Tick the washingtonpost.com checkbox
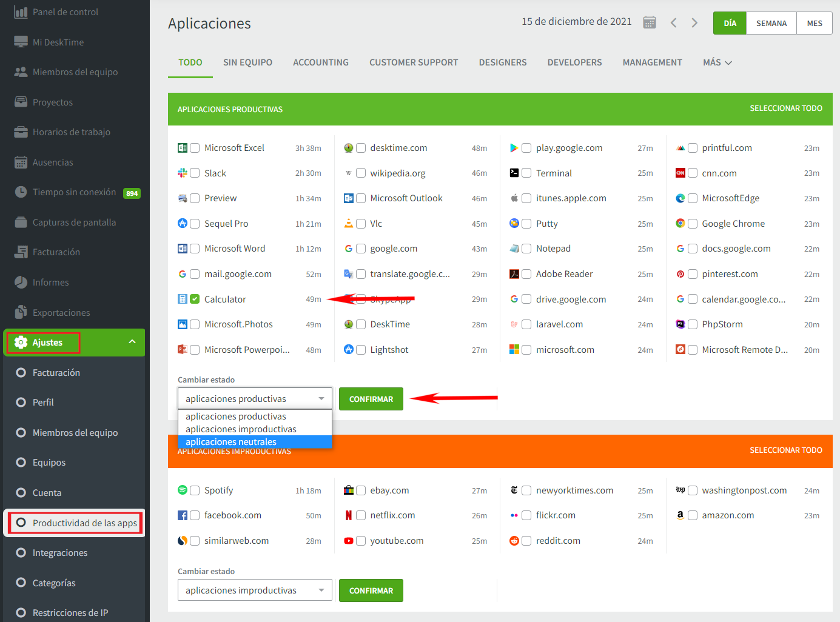The width and height of the screenshot is (840, 622). coord(693,490)
